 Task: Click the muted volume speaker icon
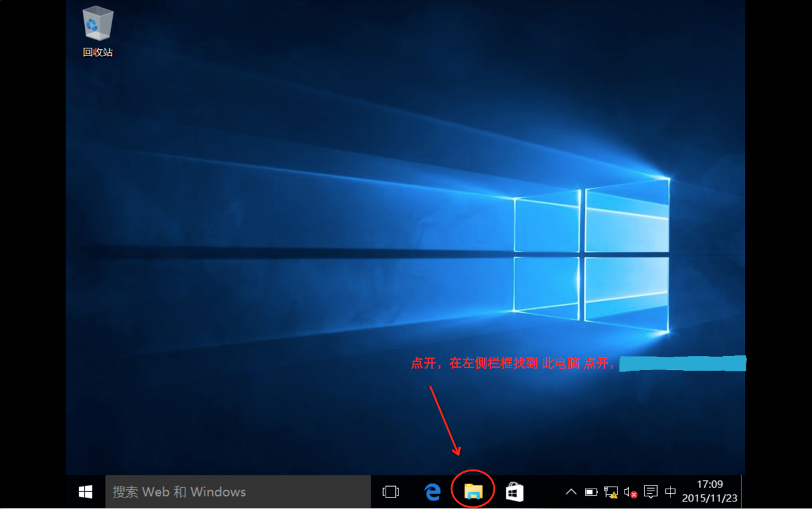pos(631,492)
